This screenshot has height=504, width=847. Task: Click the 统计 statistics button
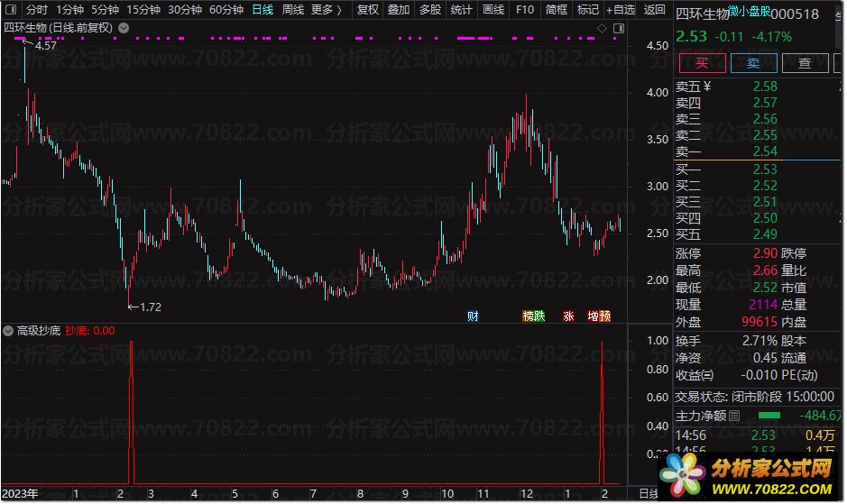[461, 10]
